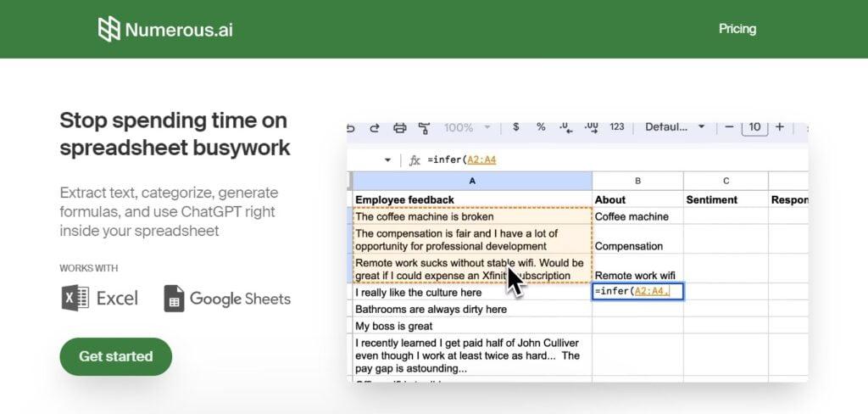Click the Numerous.ai brand name text
Screen dimensions: 868x414
179,30
